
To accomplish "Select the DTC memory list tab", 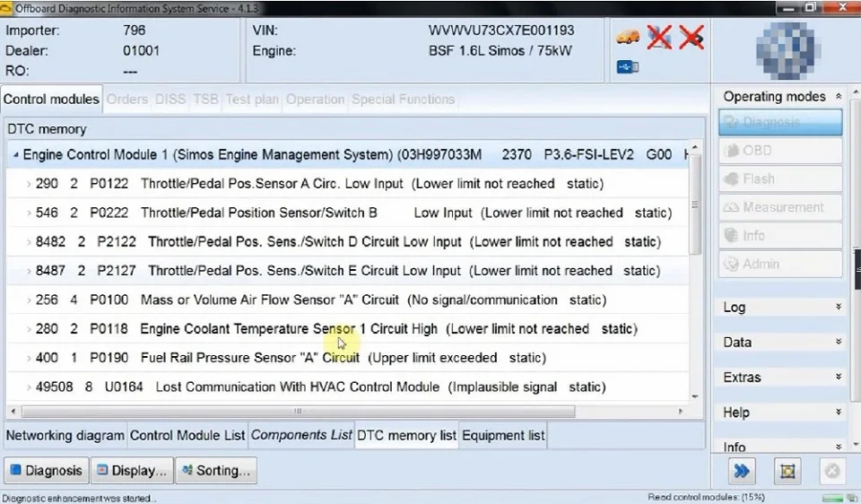I will pos(406,435).
